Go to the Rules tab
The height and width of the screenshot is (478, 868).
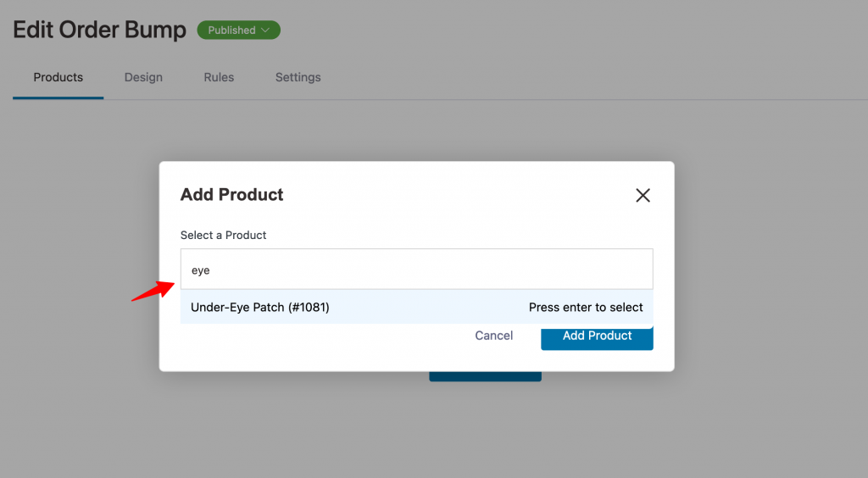219,77
